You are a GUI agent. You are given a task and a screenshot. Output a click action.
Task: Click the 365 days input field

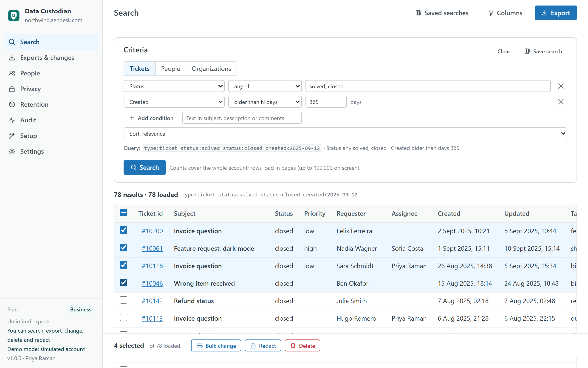tap(326, 102)
